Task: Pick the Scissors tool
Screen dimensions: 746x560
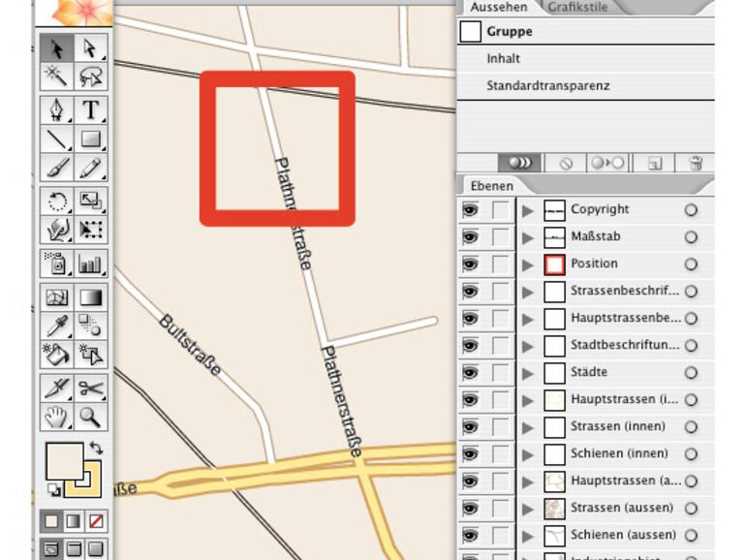Action: click(91, 389)
